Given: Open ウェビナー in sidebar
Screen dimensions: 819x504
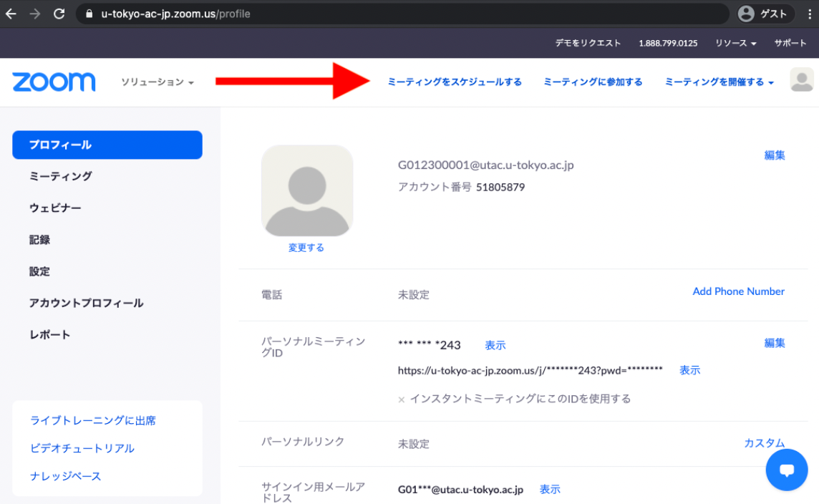Looking at the screenshot, I should pyautogui.click(x=55, y=208).
